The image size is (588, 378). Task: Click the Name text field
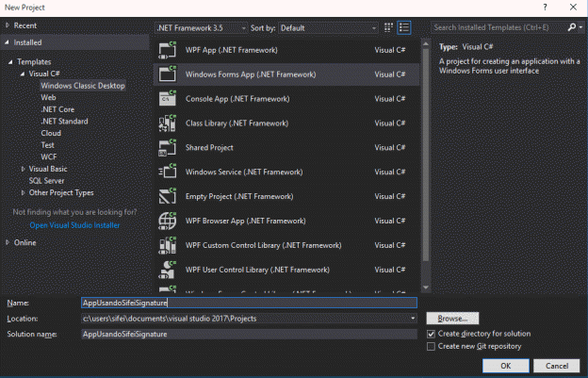pos(249,303)
